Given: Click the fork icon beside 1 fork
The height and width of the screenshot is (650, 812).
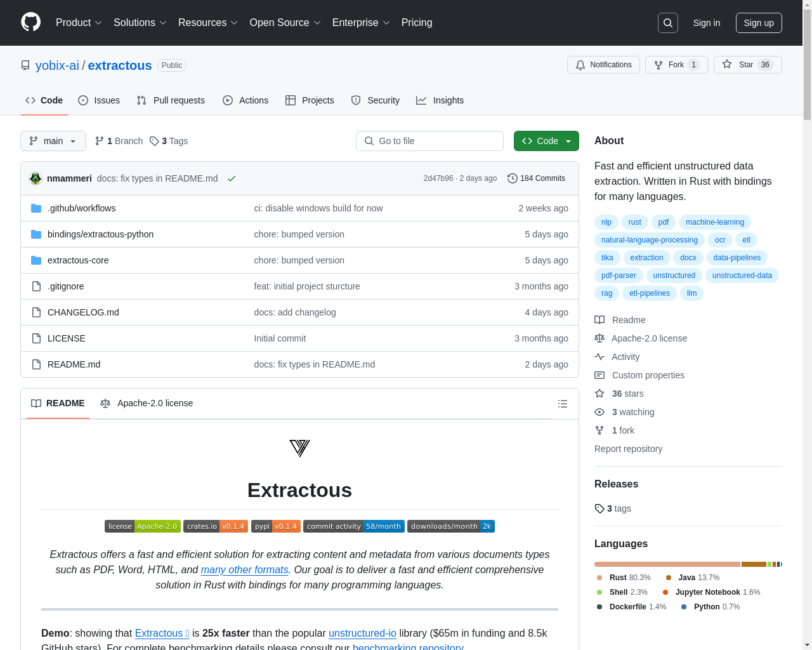Looking at the screenshot, I should pos(599,430).
